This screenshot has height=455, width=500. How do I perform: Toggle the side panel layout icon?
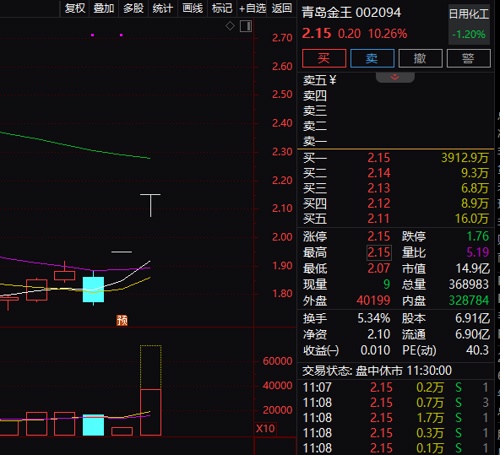(x=246, y=26)
